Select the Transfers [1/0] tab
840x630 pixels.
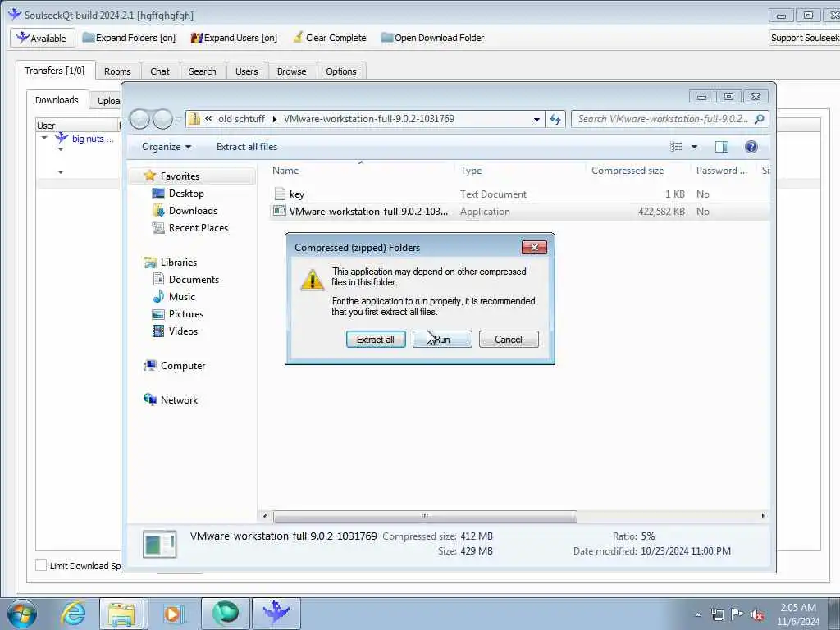point(55,71)
